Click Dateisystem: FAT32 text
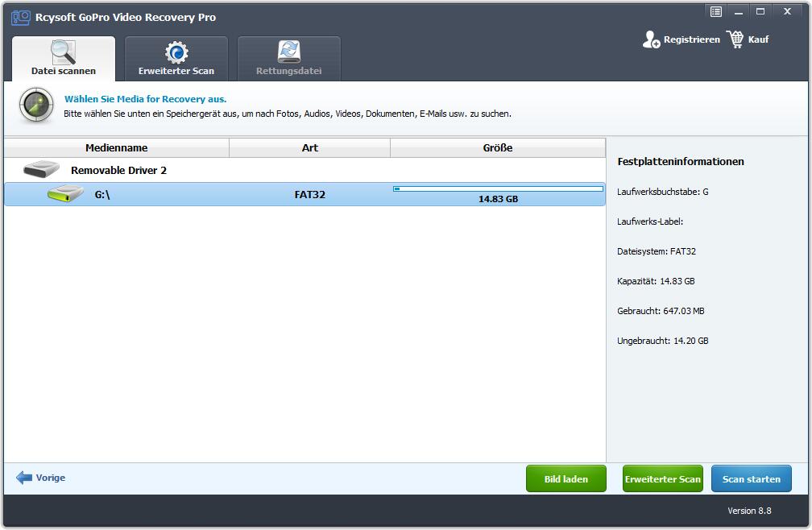The height and width of the screenshot is (530, 812). coord(656,251)
